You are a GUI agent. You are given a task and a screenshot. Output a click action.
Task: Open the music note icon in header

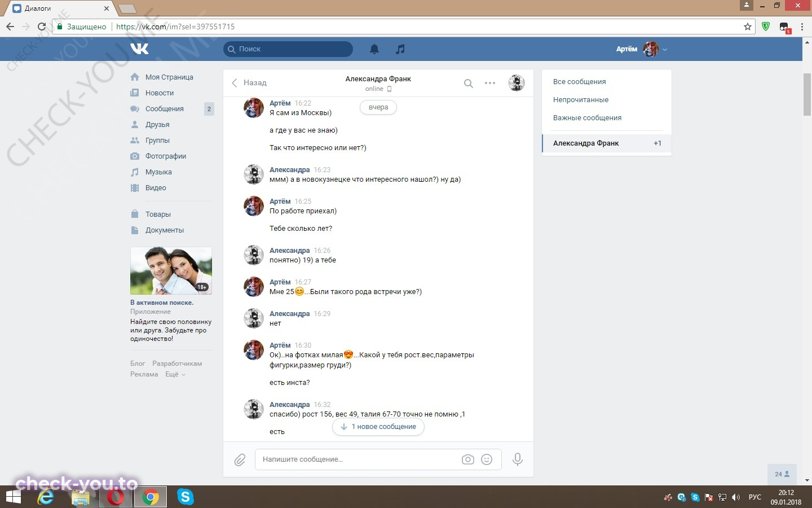pyautogui.click(x=400, y=49)
